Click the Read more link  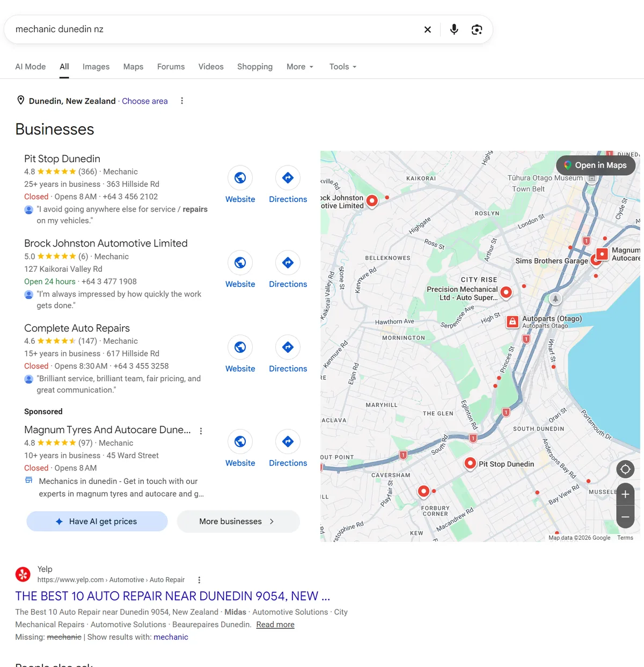[x=275, y=625]
